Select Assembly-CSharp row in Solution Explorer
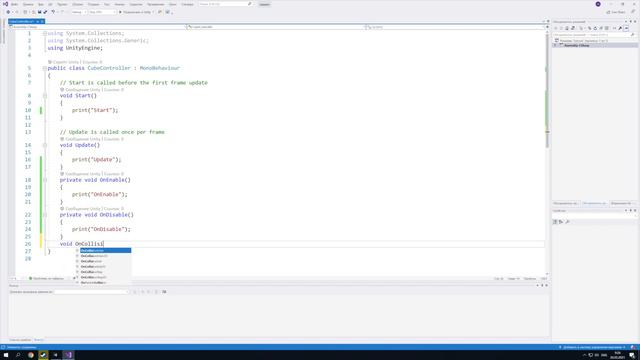640x360 pixels. click(x=595, y=45)
